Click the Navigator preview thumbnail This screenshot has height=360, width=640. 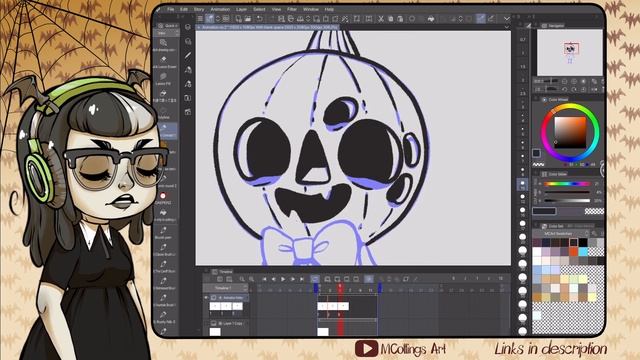(x=570, y=52)
